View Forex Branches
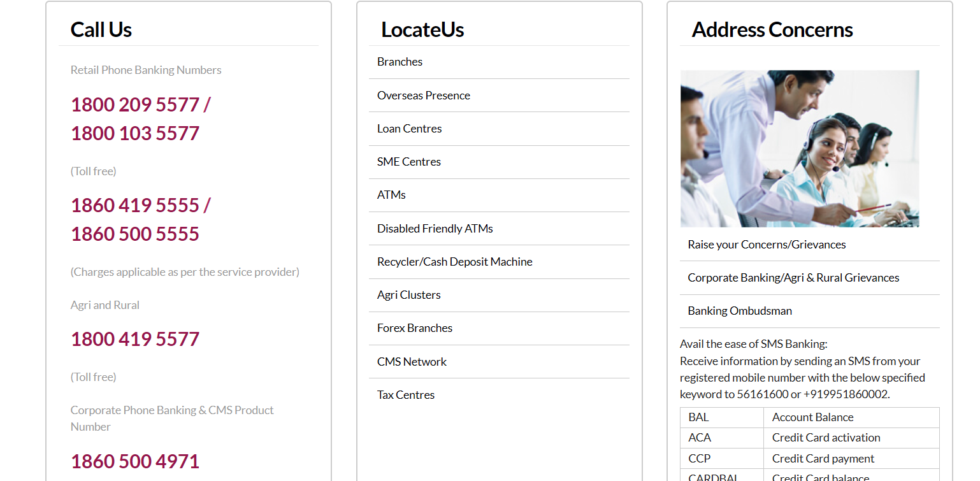The image size is (980, 481). 414,328
